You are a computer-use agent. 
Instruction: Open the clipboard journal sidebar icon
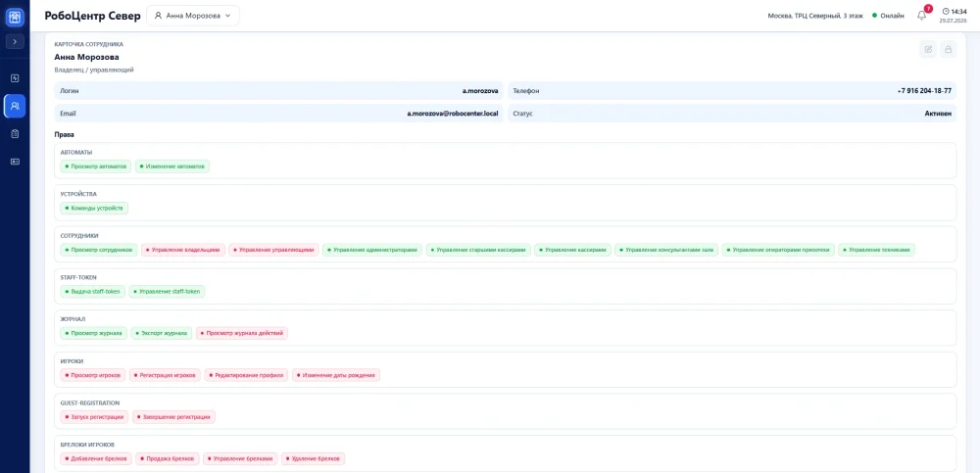click(x=15, y=134)
